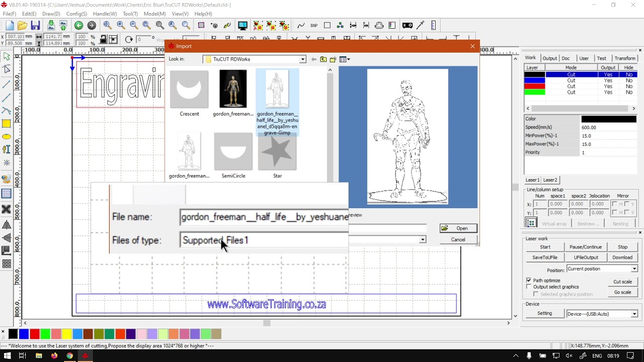The height and width of the screenshot is (362, 644).
Task: Switch to the Laser2 tab
Action: pos(550,180)
